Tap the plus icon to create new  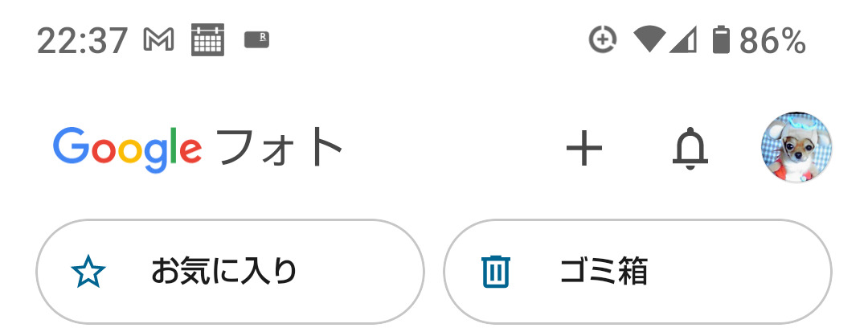(584, 149)
